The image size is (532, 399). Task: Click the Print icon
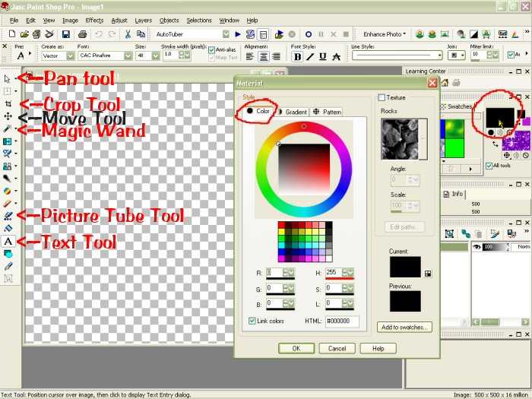82,34
